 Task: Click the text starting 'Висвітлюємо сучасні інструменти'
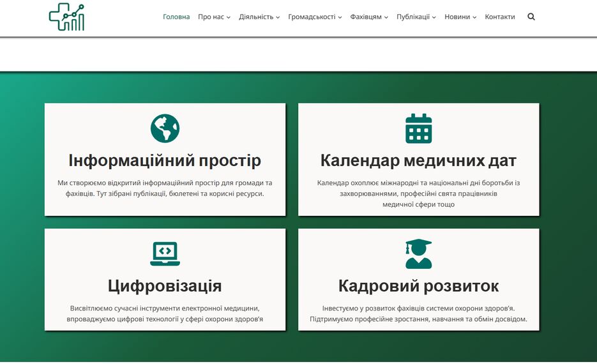click(165, 314)
